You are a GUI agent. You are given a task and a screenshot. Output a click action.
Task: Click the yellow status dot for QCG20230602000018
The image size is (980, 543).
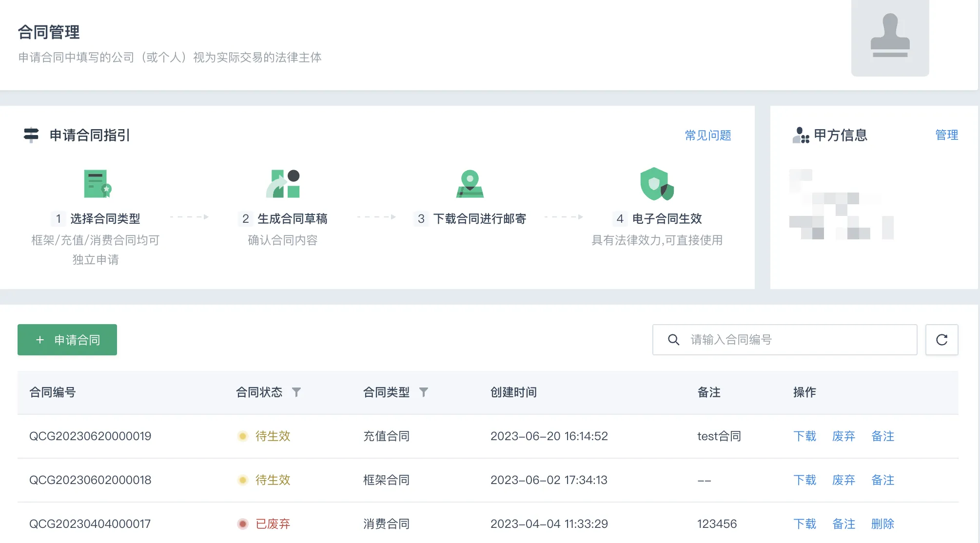tap(243, 480)
